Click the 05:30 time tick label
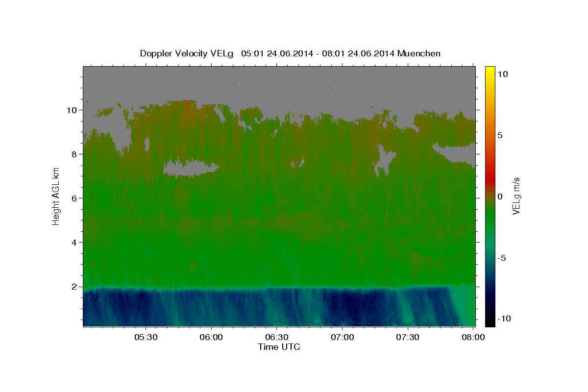 (x=146, y=338)
